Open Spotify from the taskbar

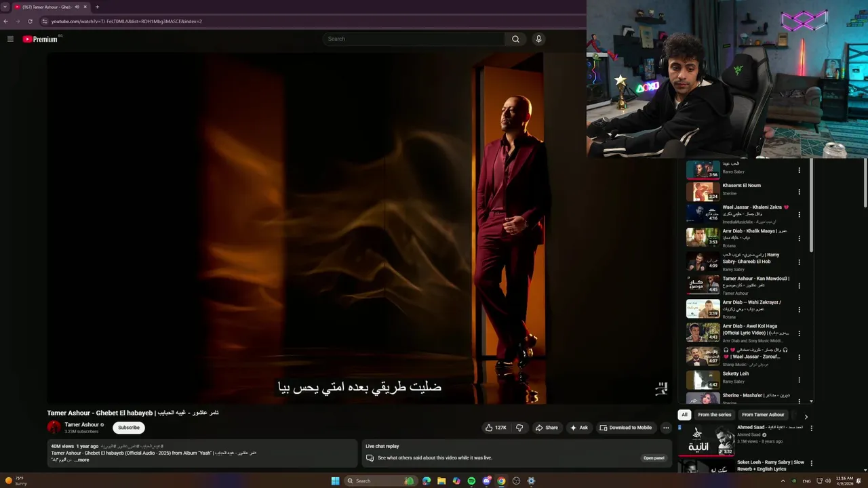tap(471, 481)
